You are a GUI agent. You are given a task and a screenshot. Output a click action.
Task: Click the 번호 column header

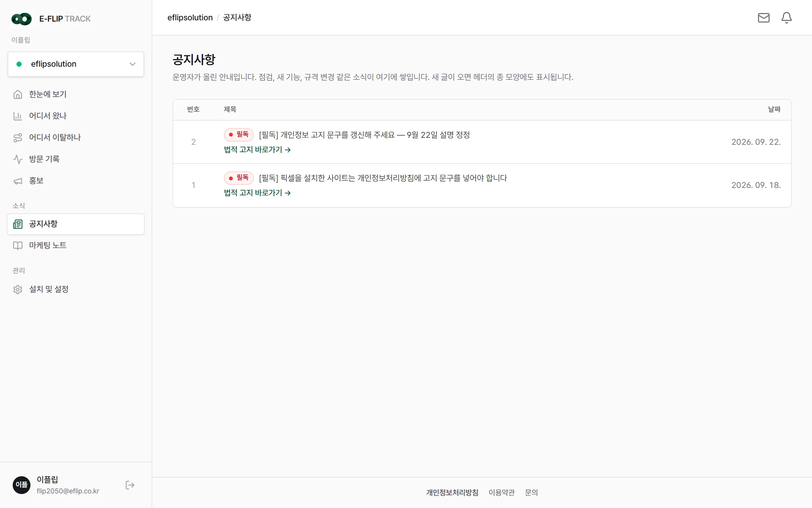pos(193,110)
